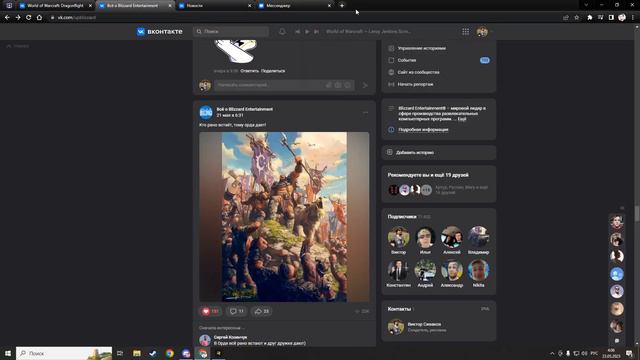
Task: Expand the community description via Ещё
Action: coord(462,119)
